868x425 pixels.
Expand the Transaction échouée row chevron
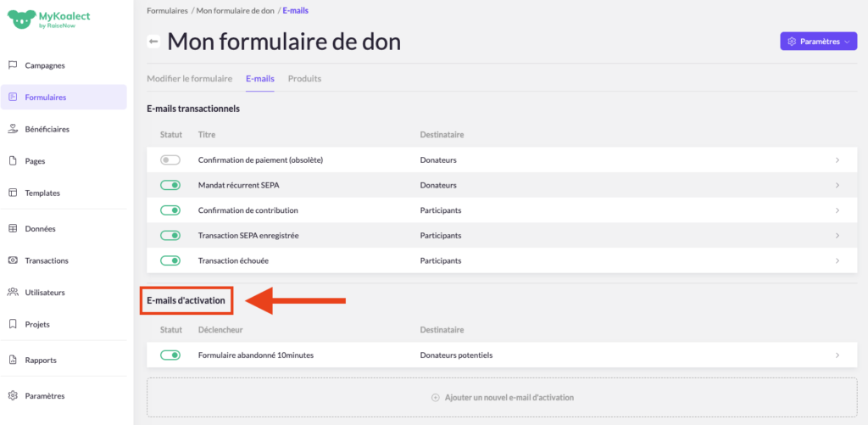[837, 260]
